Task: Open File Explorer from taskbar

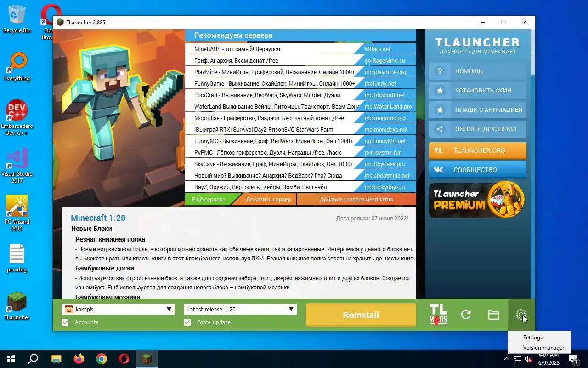Action: click(x=56, y=359)
